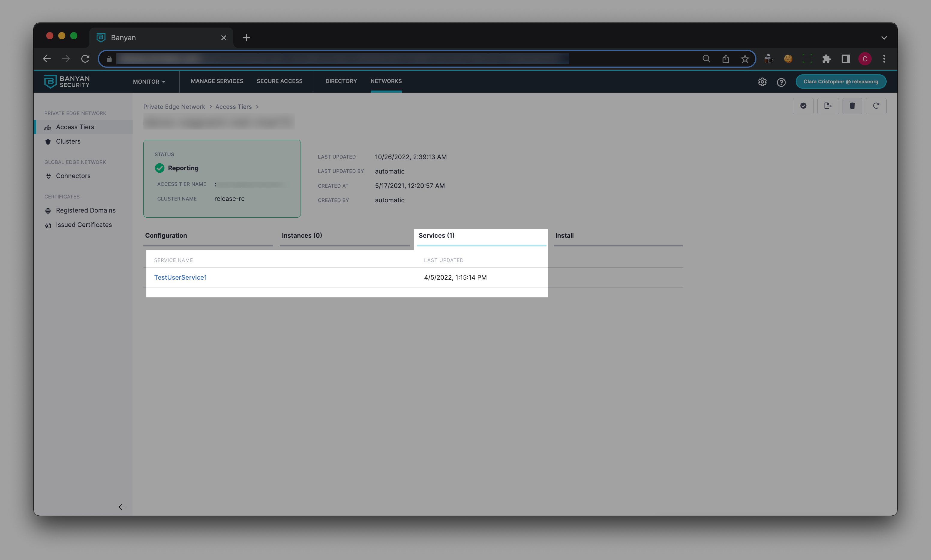Viewport: 931px width, 560px height.
Task: Open Manage Services menu item
Action: pos(217,81)
